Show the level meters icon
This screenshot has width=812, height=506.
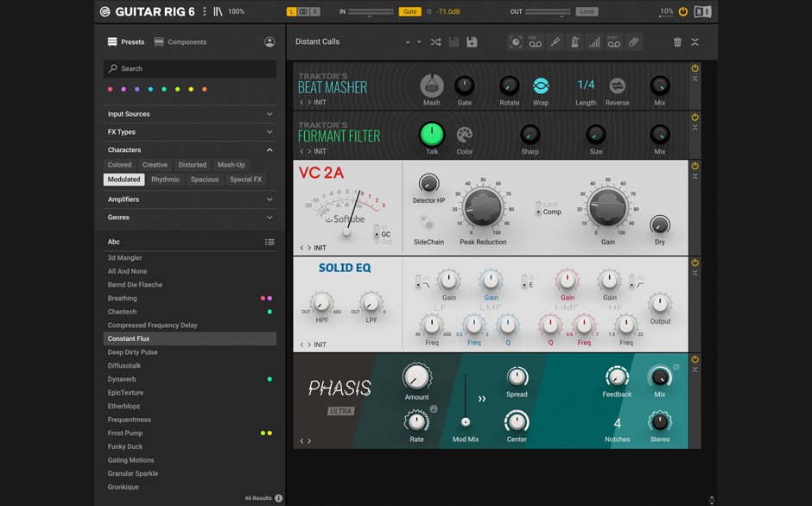click(x=594, y=42)
